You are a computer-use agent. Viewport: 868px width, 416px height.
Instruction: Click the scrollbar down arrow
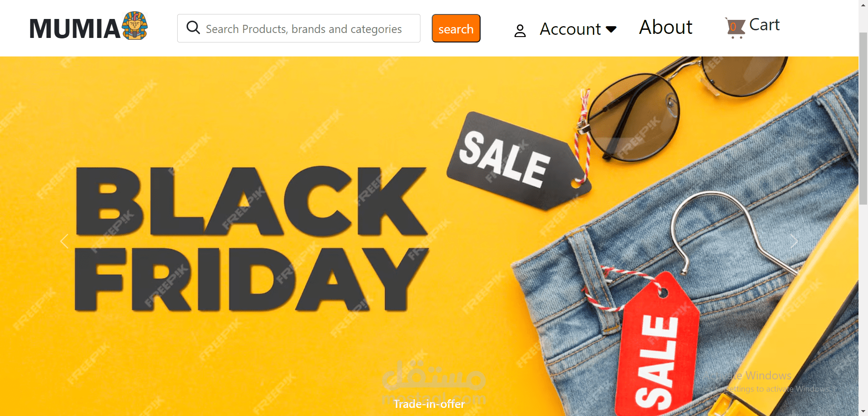(863, 411)
